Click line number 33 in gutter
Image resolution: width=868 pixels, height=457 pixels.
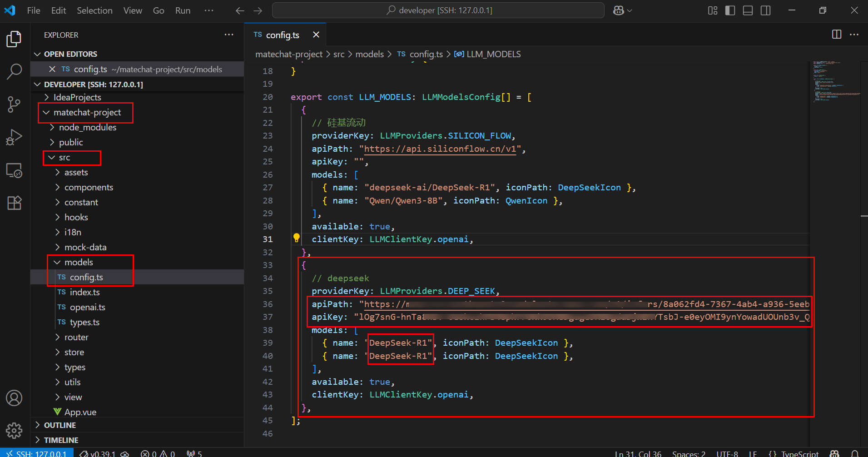268,265
